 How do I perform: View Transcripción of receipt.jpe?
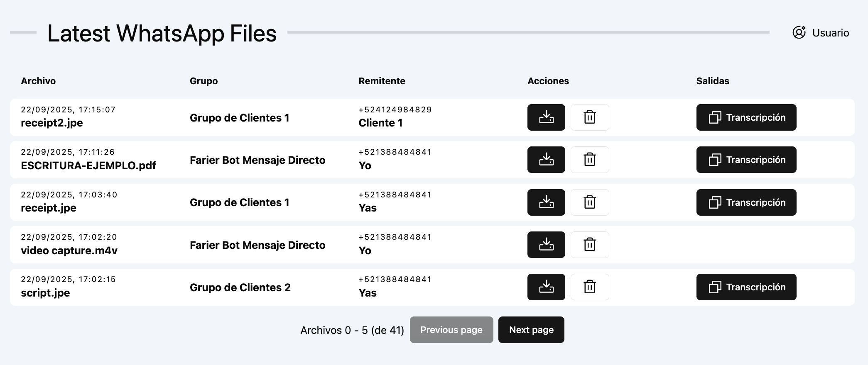pyautogui.click(x=746, y=202)
